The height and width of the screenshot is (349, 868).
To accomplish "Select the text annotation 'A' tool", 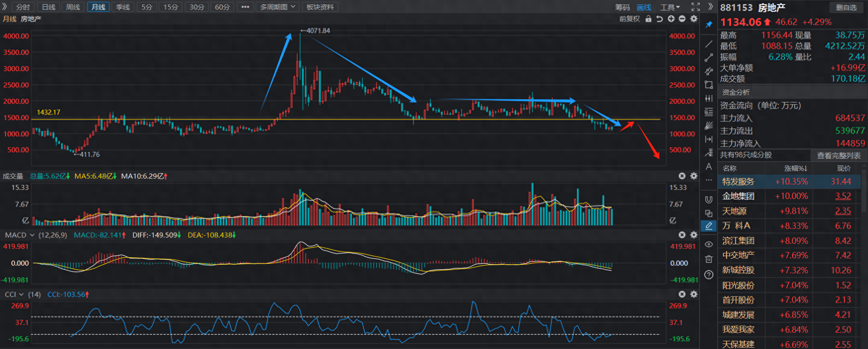I will (x=709, y=167).
